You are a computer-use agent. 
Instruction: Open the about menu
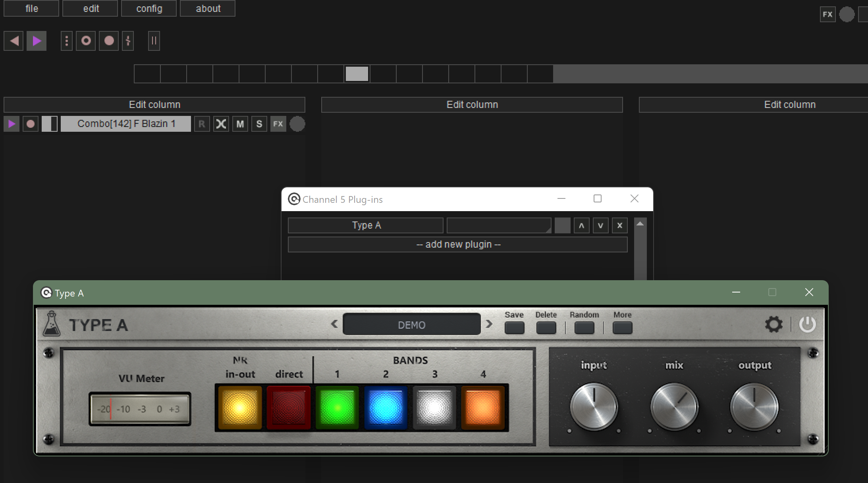[207, 8]
